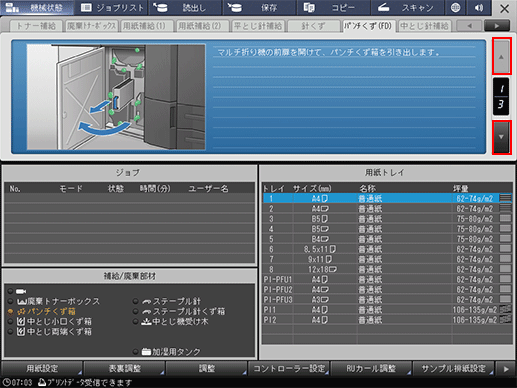This screenshot has height=388, width=517.
Task: Select the PI-PFU1 tray row
Action: click(x=387, y=279)
